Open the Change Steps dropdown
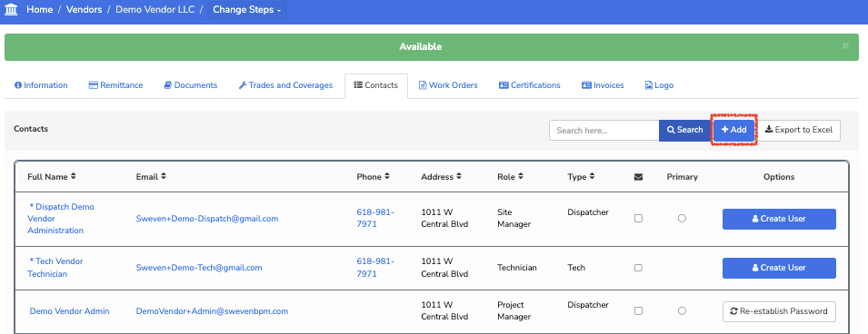The image size is (868, 334). (x=247, y=9)
